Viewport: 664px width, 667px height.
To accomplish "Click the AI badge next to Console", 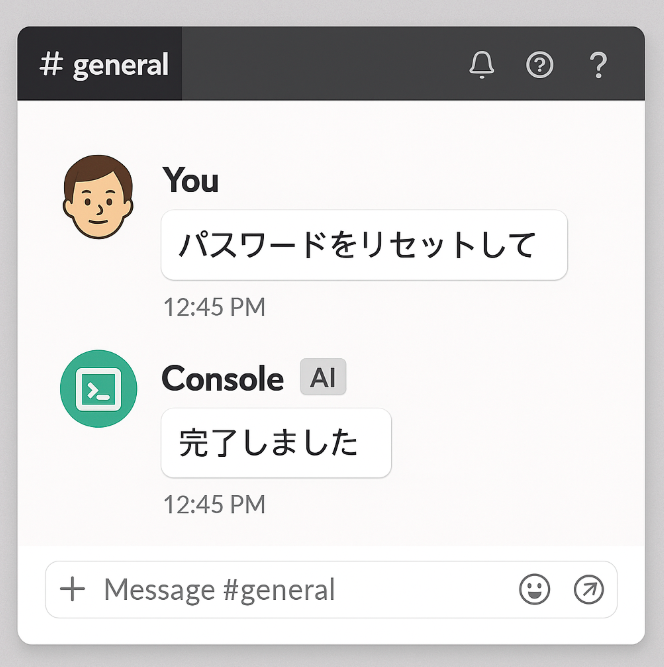I will coord(323,378).
